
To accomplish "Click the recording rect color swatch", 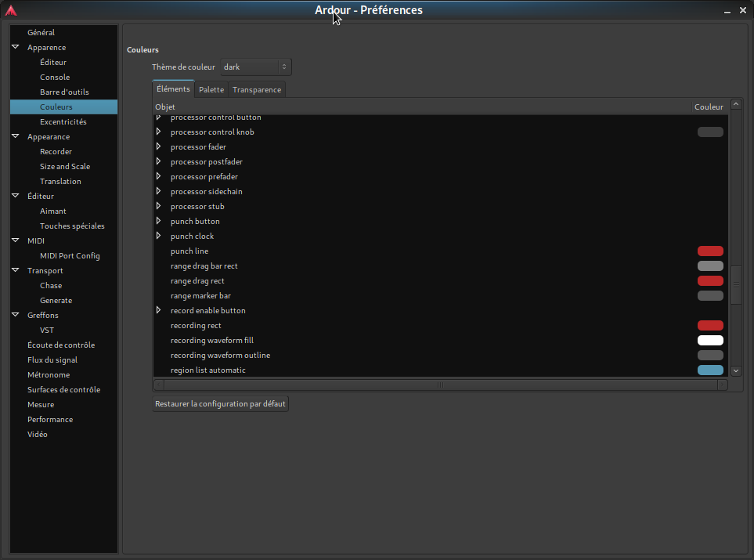I will tap(710, 326).
